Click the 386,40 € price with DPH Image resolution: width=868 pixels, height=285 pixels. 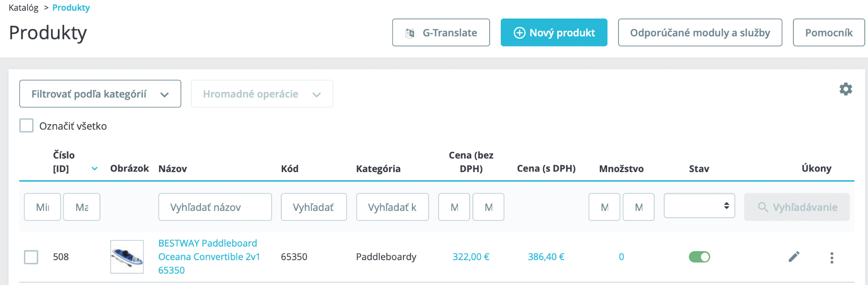point(546,257)
